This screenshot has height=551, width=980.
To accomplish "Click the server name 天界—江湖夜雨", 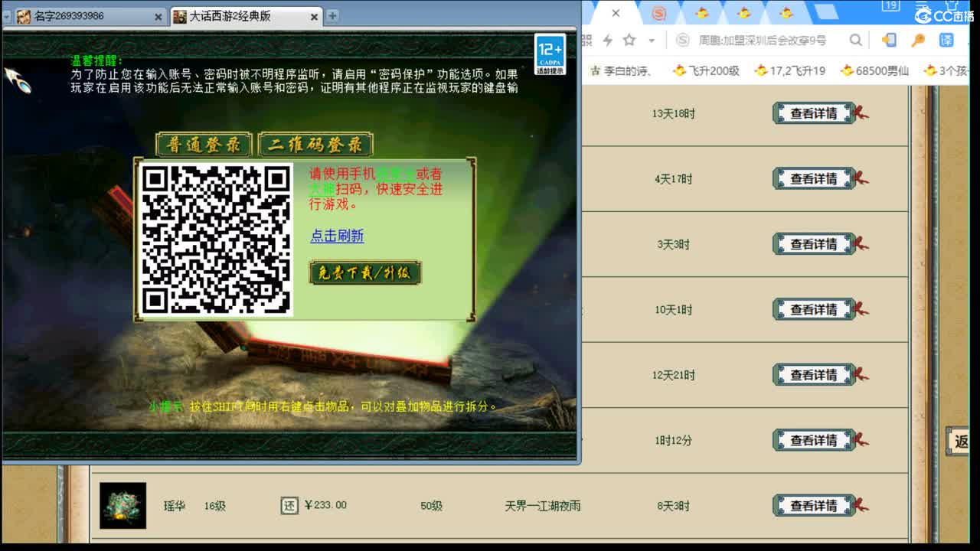I will [543, 506].
